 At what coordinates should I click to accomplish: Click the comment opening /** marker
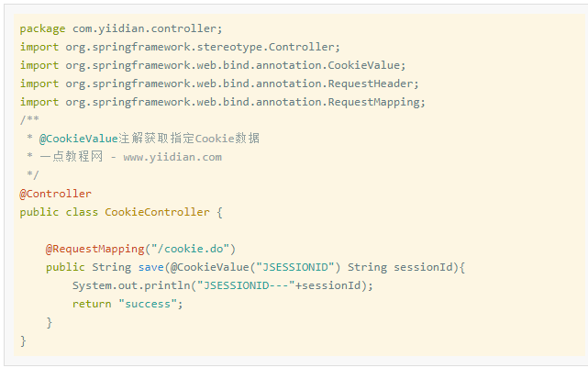click(x=29, y=120)
